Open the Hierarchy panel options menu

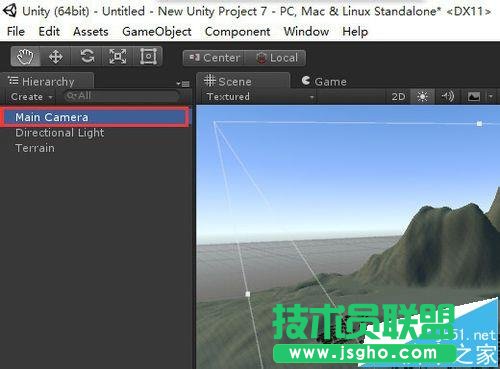[183, 84]
